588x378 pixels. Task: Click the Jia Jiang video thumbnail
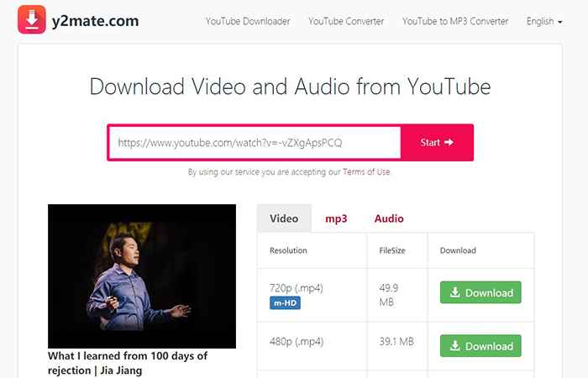click(x=142, y=276)
